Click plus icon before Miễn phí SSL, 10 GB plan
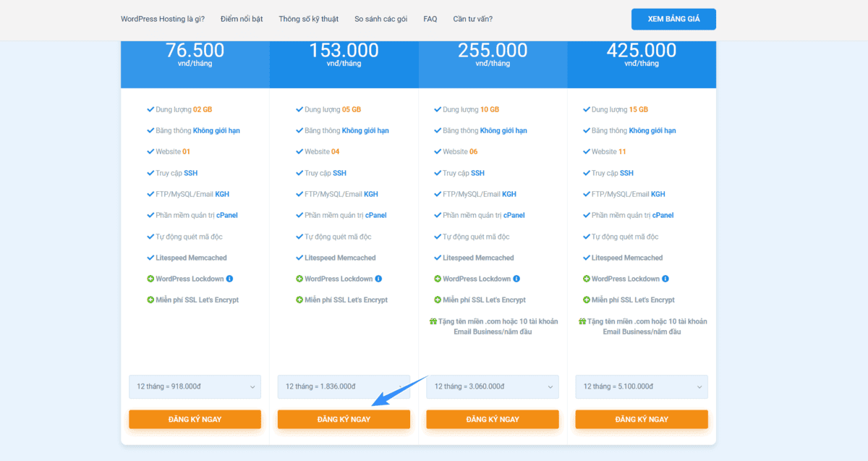The height and width of the screenshot is (461, 868). coord(438,300)
